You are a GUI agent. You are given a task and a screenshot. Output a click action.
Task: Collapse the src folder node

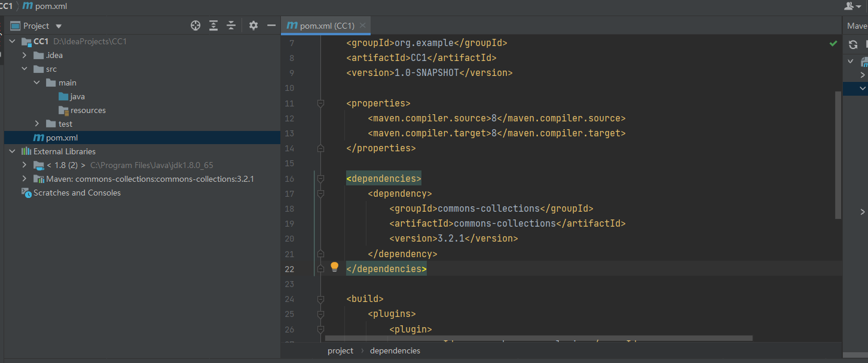pos(25,69)
